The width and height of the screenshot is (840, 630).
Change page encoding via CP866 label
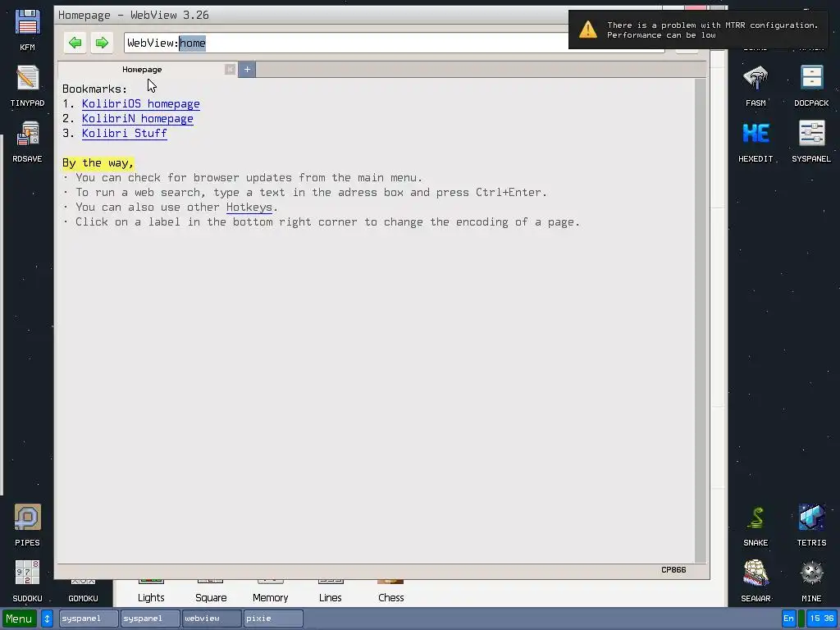click(673, 570)
